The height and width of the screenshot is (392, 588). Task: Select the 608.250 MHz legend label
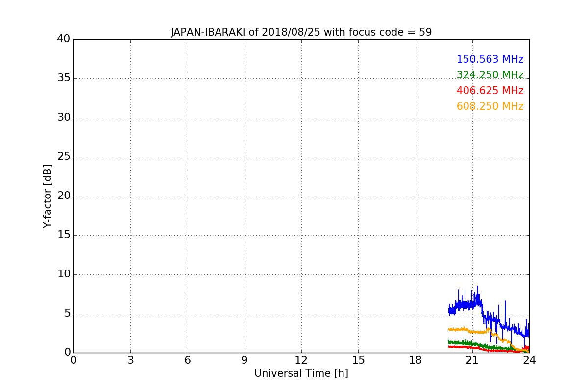pos(490,106)
